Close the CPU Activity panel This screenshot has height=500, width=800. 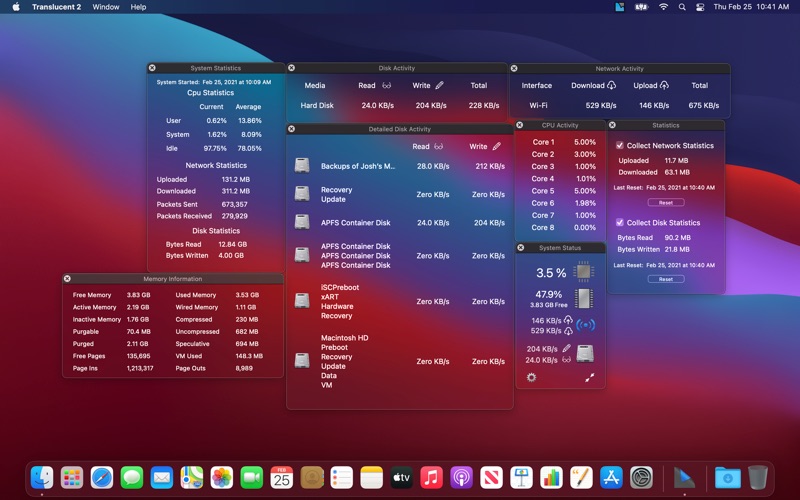click(520, 125)
